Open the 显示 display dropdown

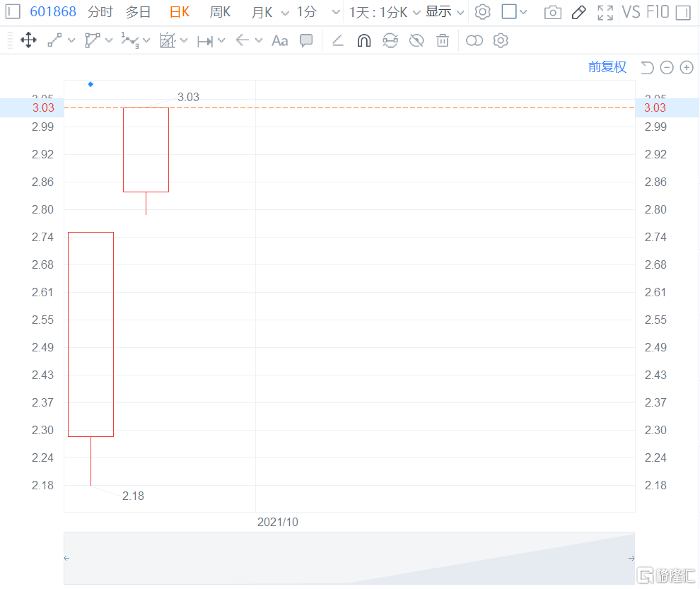coord(445,11)
